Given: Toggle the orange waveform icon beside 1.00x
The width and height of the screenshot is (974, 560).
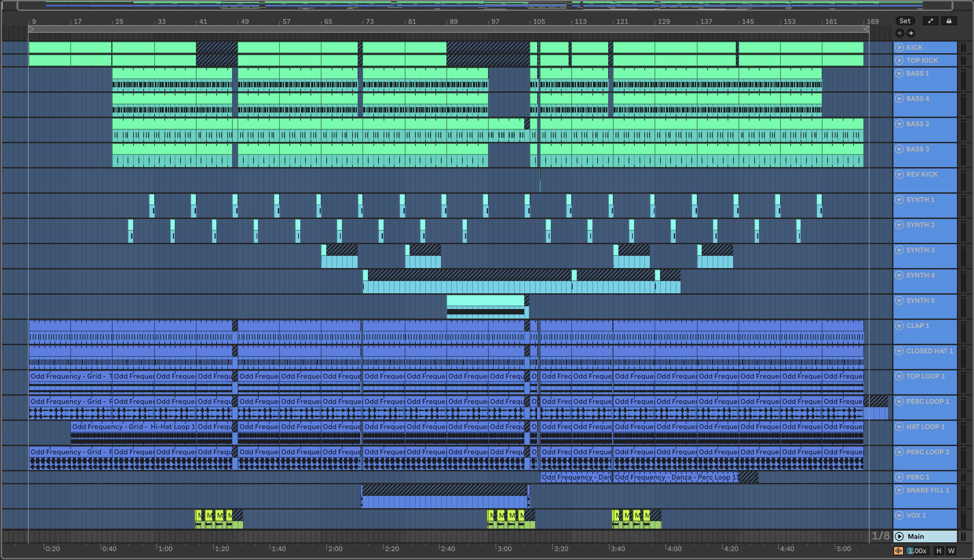Looking at the screenshot, I should pyautogui.click(x=898, y=550).
